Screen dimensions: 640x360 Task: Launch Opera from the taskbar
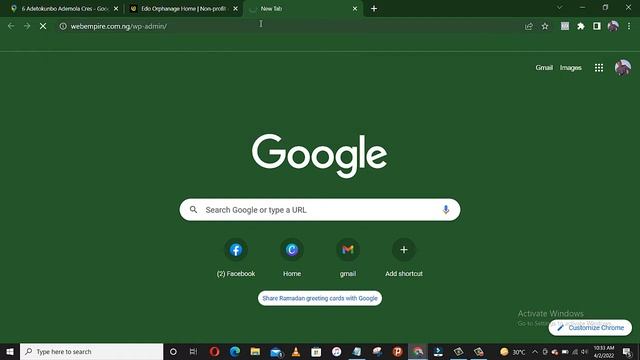point(214,351)
